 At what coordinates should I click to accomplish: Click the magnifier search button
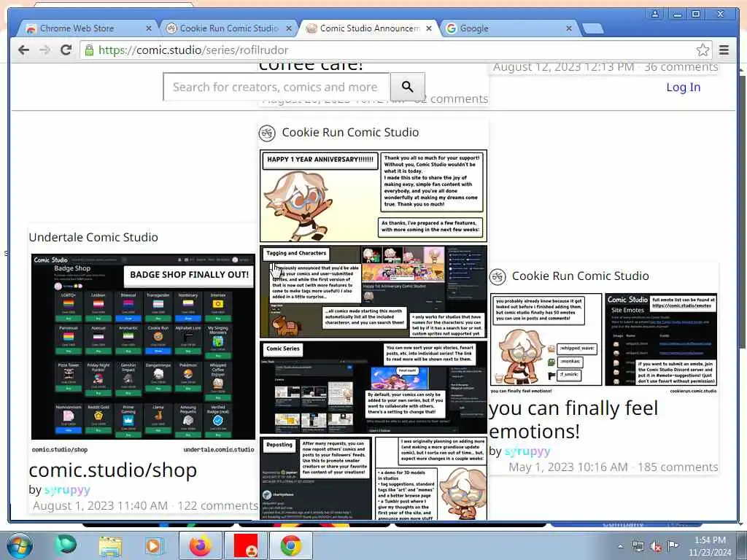tap(407, 87)
